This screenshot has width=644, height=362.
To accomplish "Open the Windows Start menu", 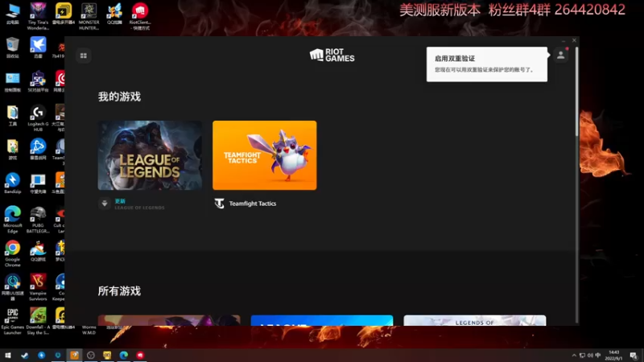I will tap(8, 355).
